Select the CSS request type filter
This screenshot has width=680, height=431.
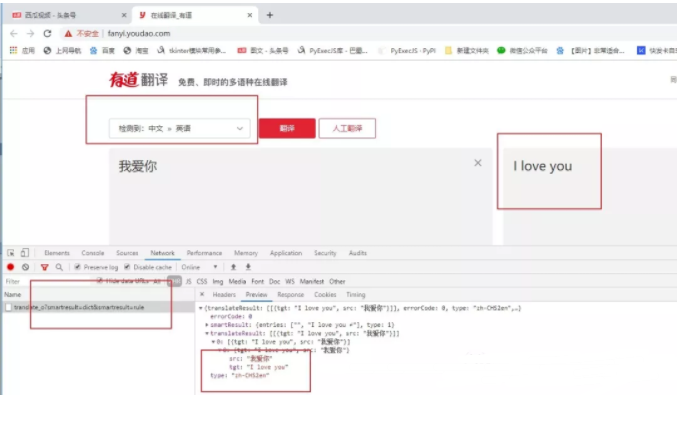[202, 281]
